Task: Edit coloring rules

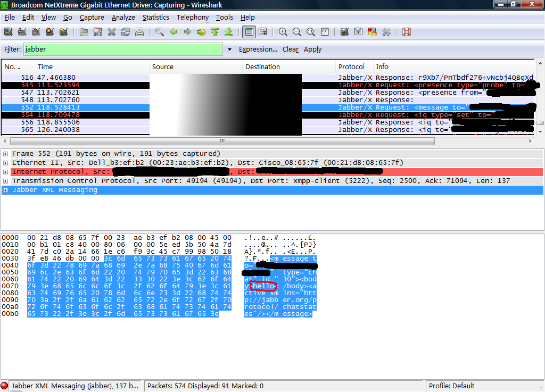Action: click(372, 32)
